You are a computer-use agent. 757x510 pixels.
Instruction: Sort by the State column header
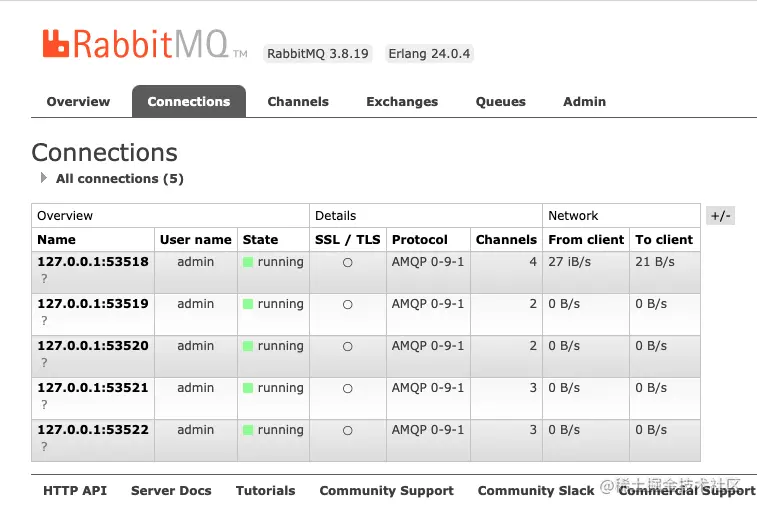(260, 240)
